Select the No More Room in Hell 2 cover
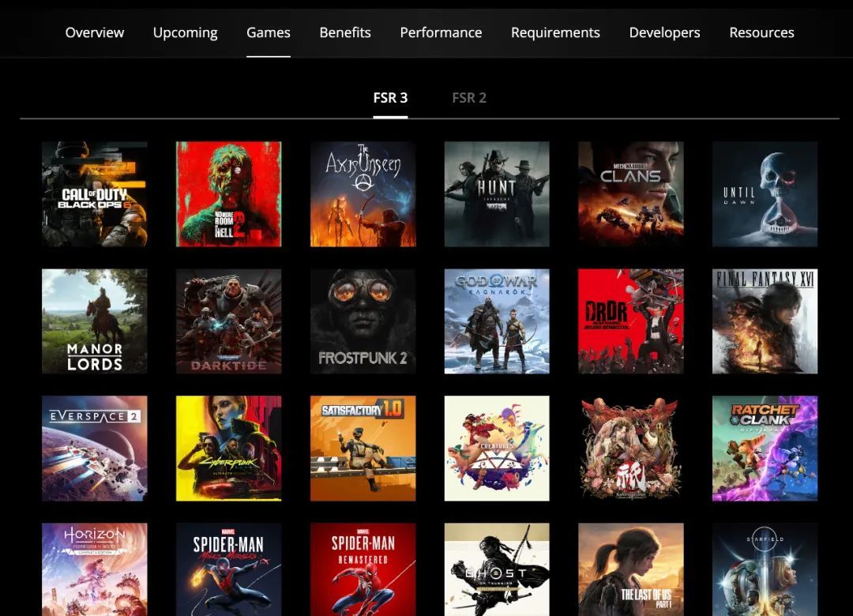Viewport: 853px width, 616px height. pos(228,194)
